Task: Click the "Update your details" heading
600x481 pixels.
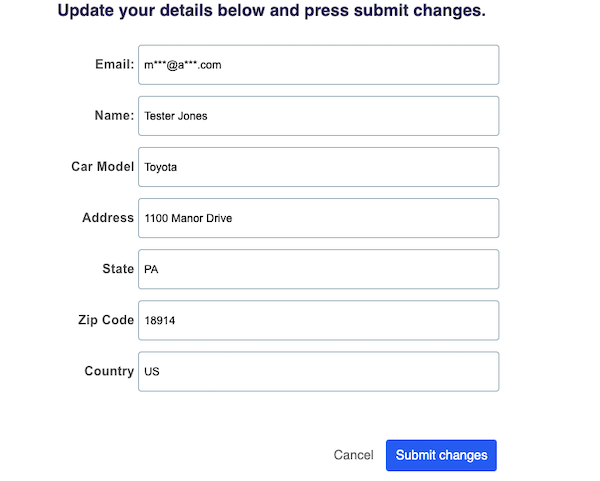Action: click(x=271, y=11)
